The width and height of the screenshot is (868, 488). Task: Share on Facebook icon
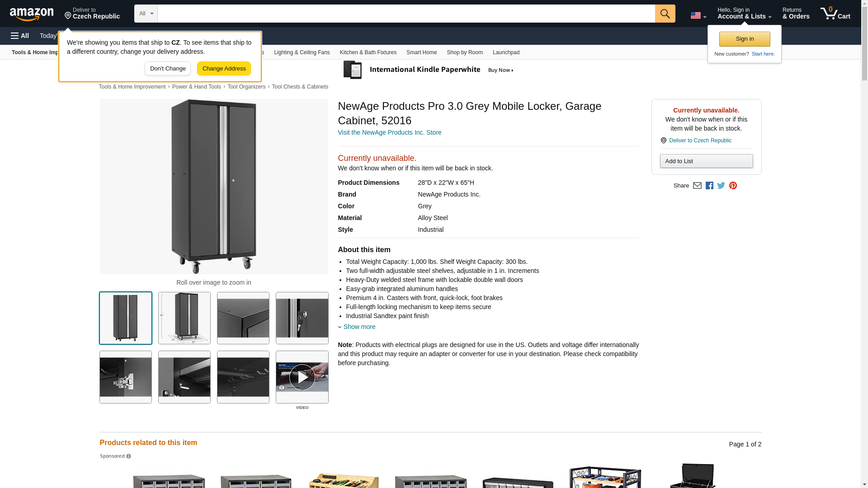(709, 186)
